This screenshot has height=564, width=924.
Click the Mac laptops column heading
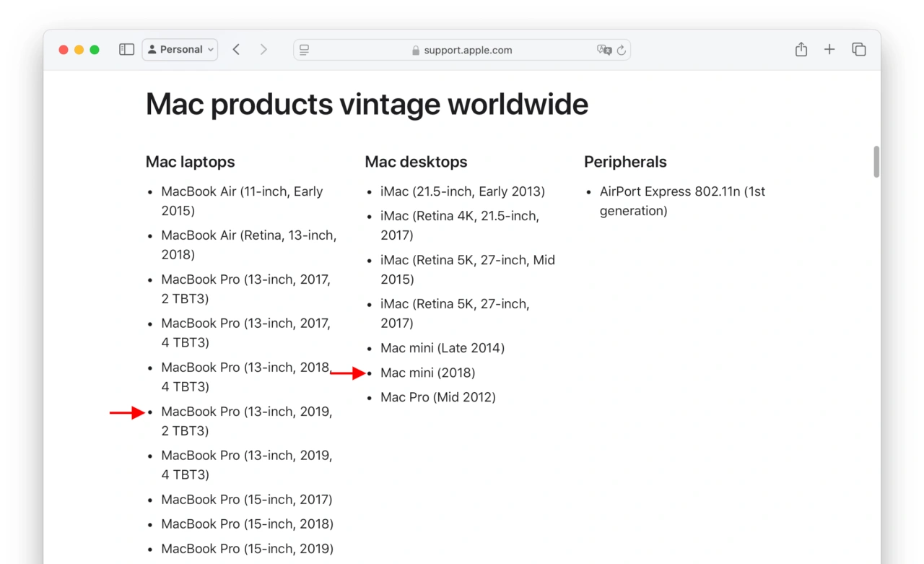coord(190,162)
